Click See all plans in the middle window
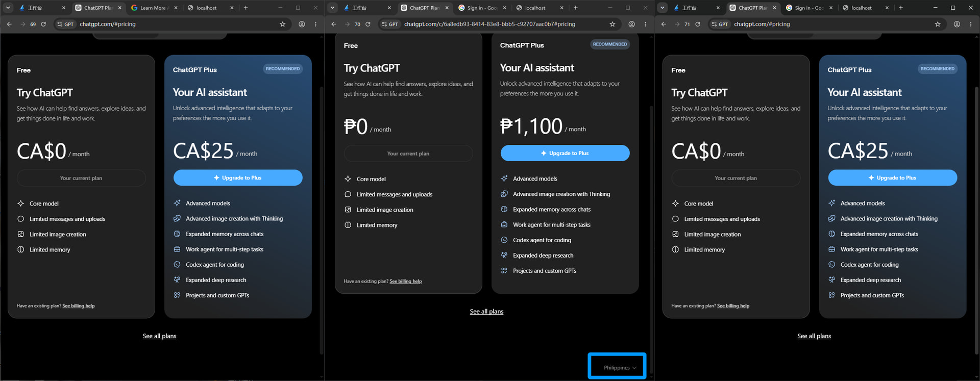 click(x=486, y=312)
